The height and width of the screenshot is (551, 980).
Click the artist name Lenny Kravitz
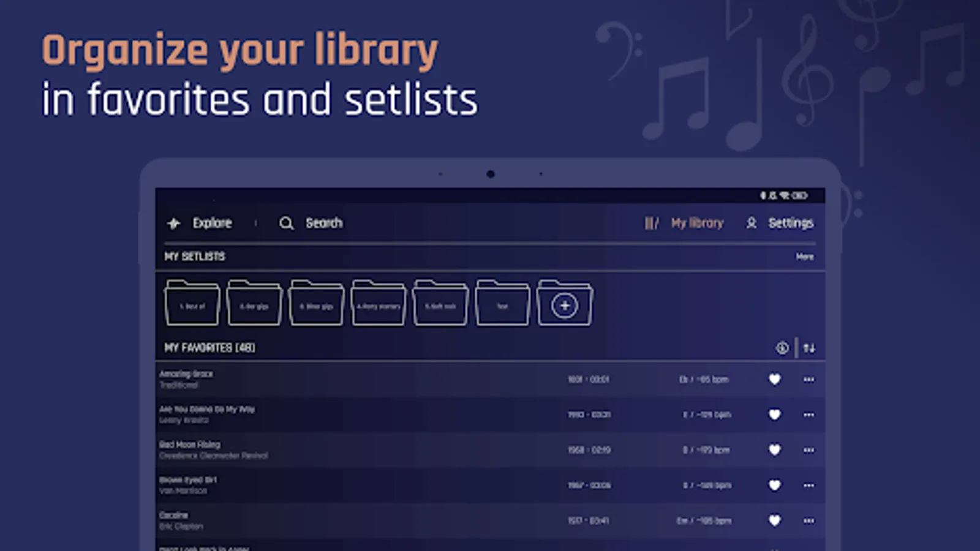(x=184, y=421)
